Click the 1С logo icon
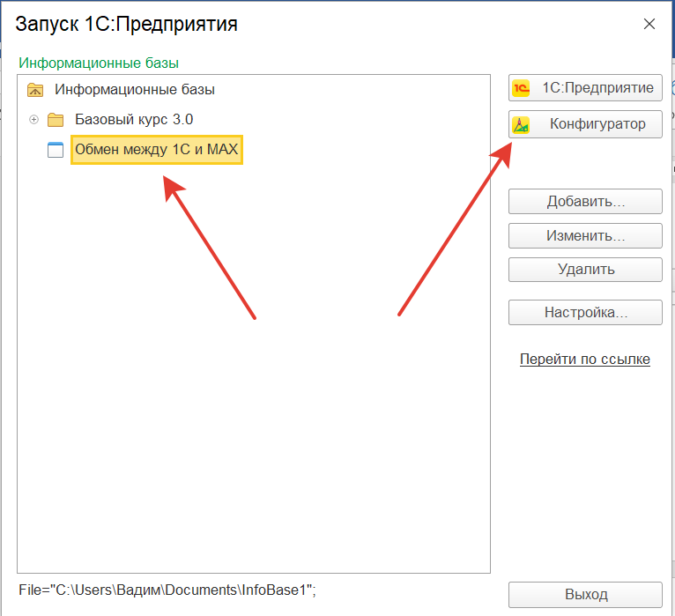Image resolution: width=675 pixels, height=616 pixels. point(521,88)
